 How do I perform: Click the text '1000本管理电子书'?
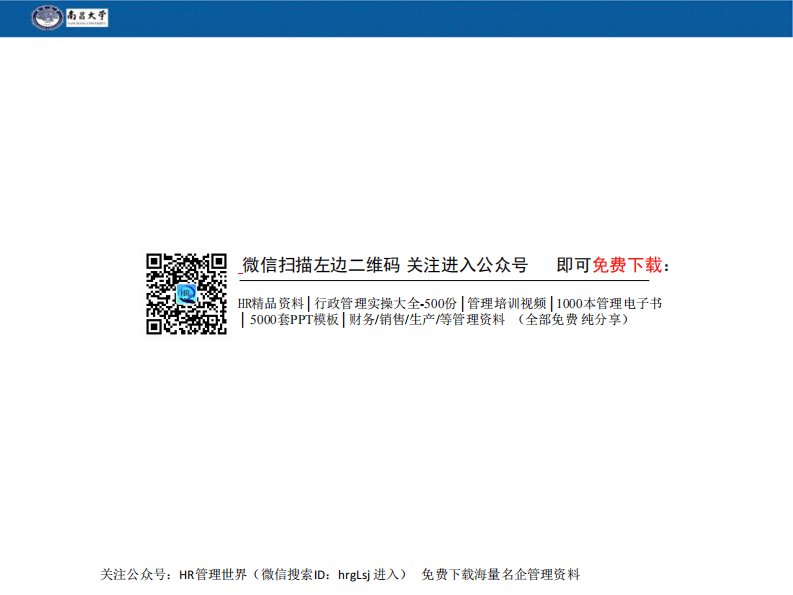coord(609,304)
